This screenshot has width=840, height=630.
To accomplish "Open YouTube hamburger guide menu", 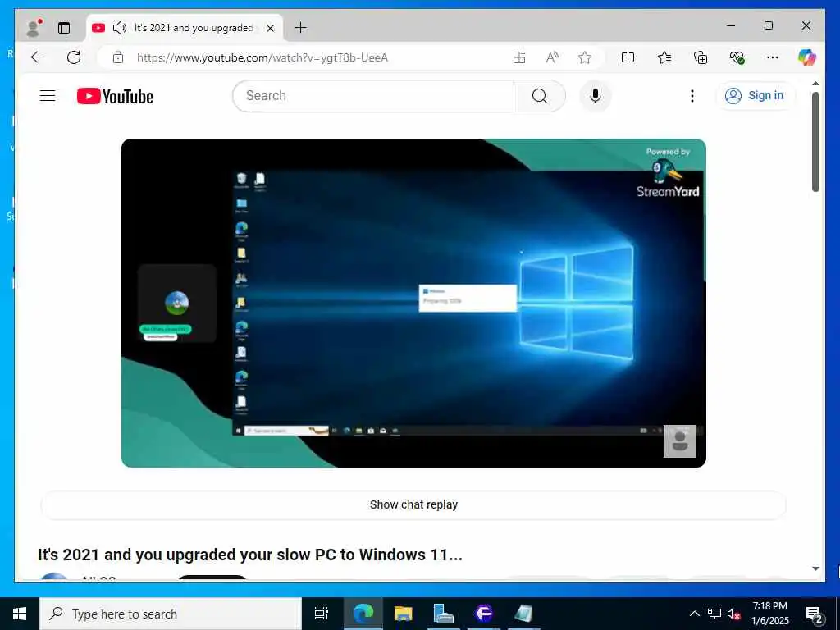I will pos(48,96).
